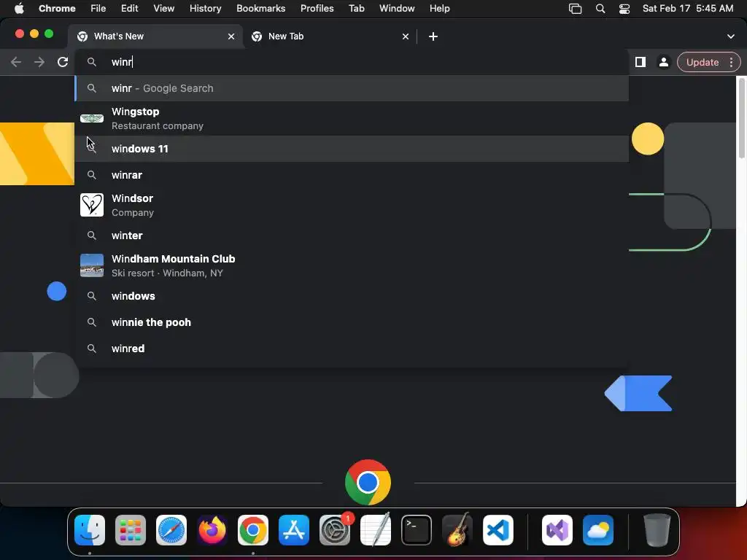Launch Safari from the Dock
747x560 pixels.
click(171, 530)
